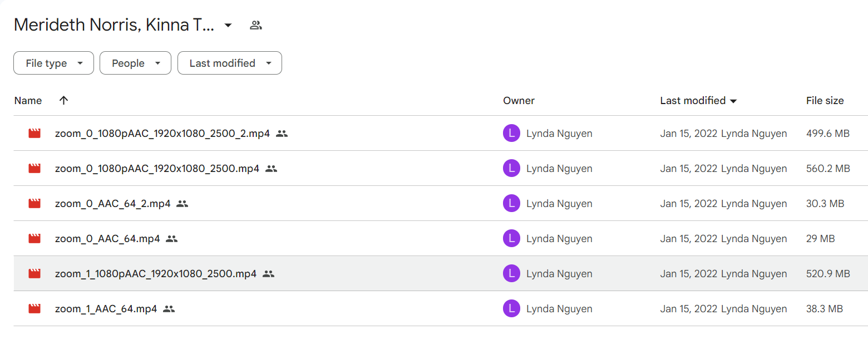Click owner avatar in zoom_0_1080pAAC_1920x1080_2500_2.mp4 row

(511, 134)
